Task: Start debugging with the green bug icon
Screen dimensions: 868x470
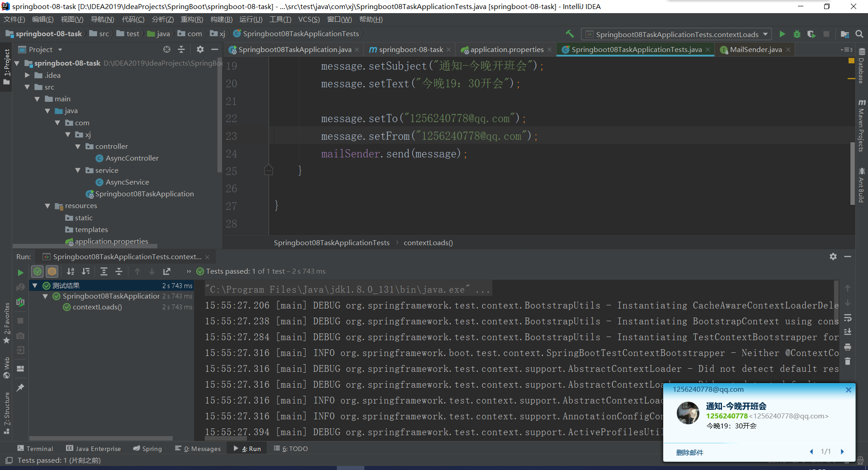Action: click(797, 34)
